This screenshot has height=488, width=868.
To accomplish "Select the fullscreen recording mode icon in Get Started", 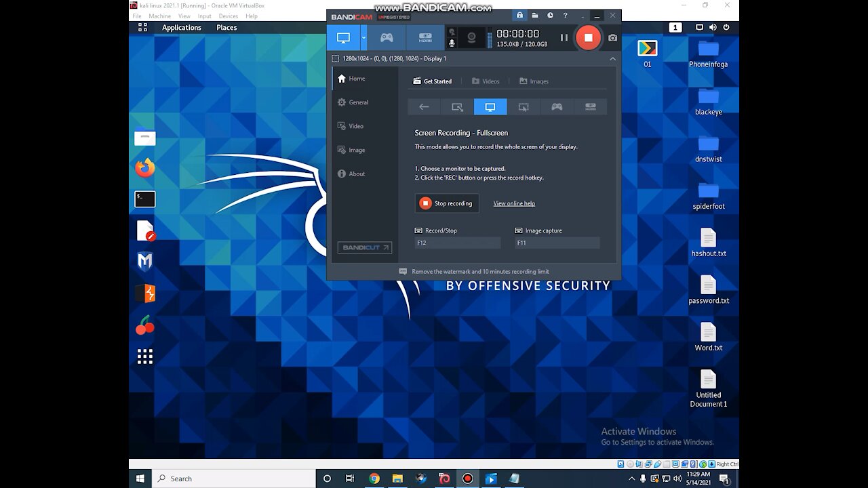I will click(490, 107).
